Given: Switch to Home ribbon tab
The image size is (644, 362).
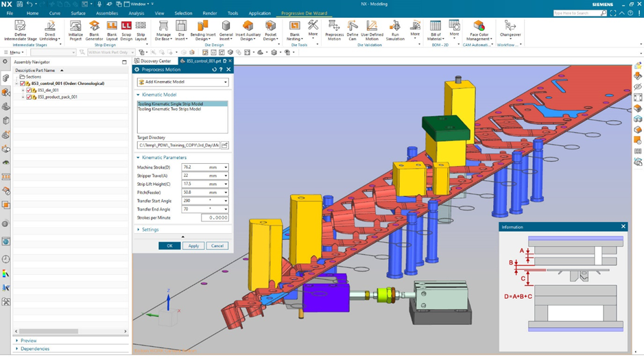Looking at the screenshot, I should point(32,13).
